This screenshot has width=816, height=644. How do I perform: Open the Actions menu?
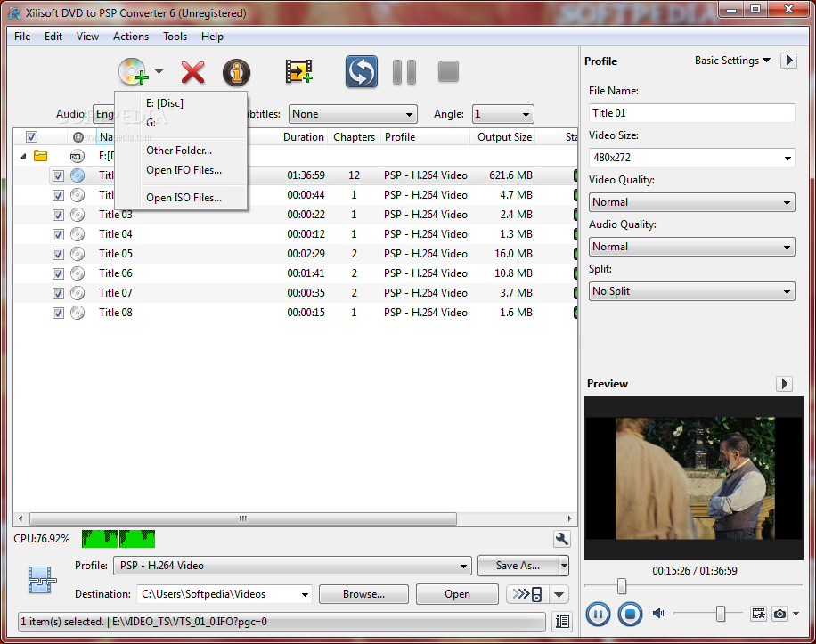[131, 37]
